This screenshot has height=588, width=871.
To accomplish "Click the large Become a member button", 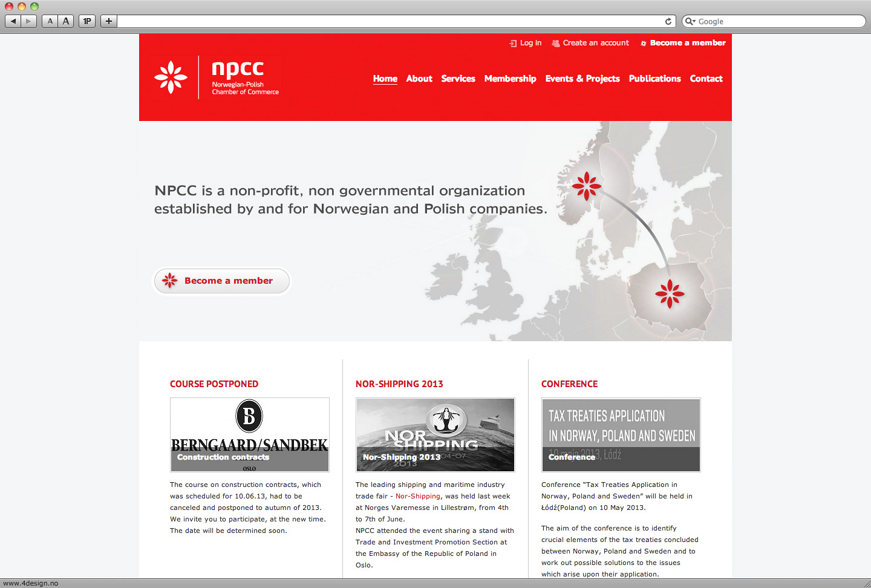I will click(x=222, y=281).
